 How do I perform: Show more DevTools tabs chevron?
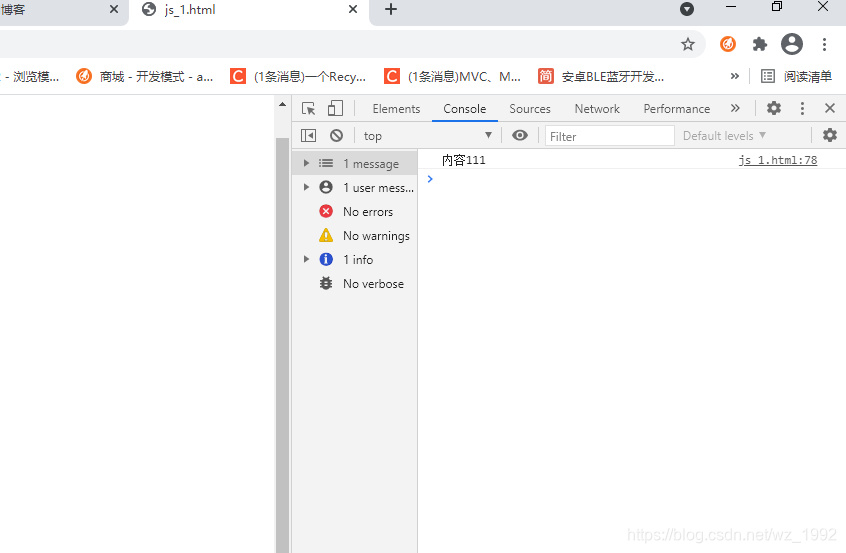click(x=735, y=108)
